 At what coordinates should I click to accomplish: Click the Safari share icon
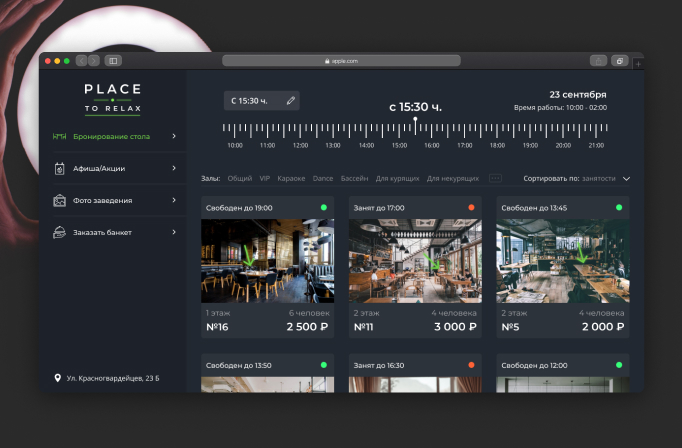tap(598, 61)
